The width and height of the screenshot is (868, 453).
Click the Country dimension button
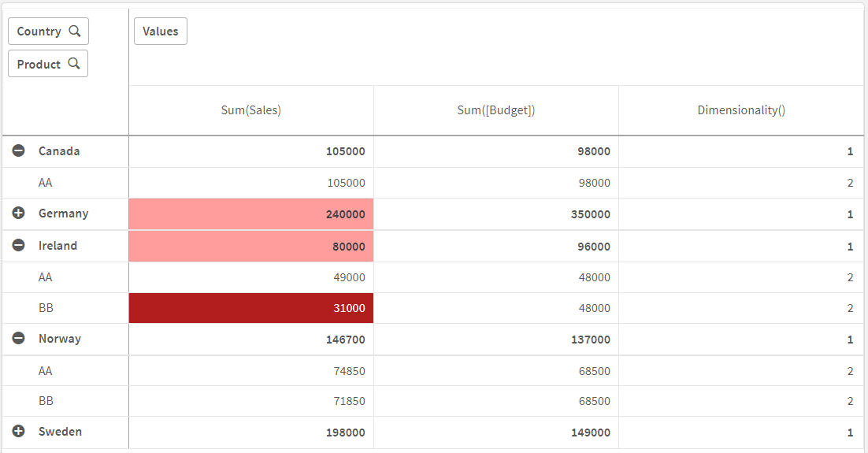(x=39, y=32)
